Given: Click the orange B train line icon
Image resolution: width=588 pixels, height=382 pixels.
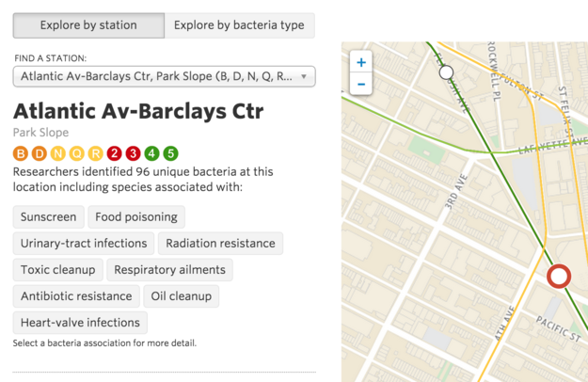Looking at the screenshot, I should (21, 153).
